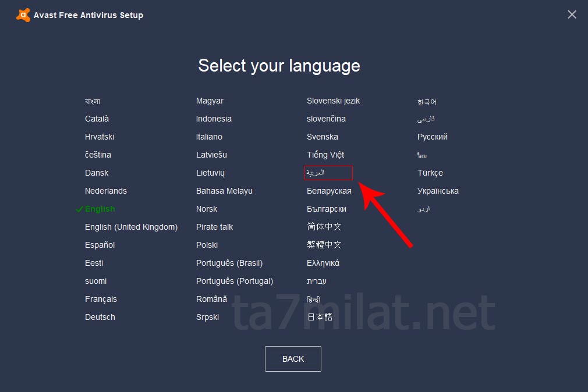
Task: Choose Polski language
Action: click(x=207, y=245)
